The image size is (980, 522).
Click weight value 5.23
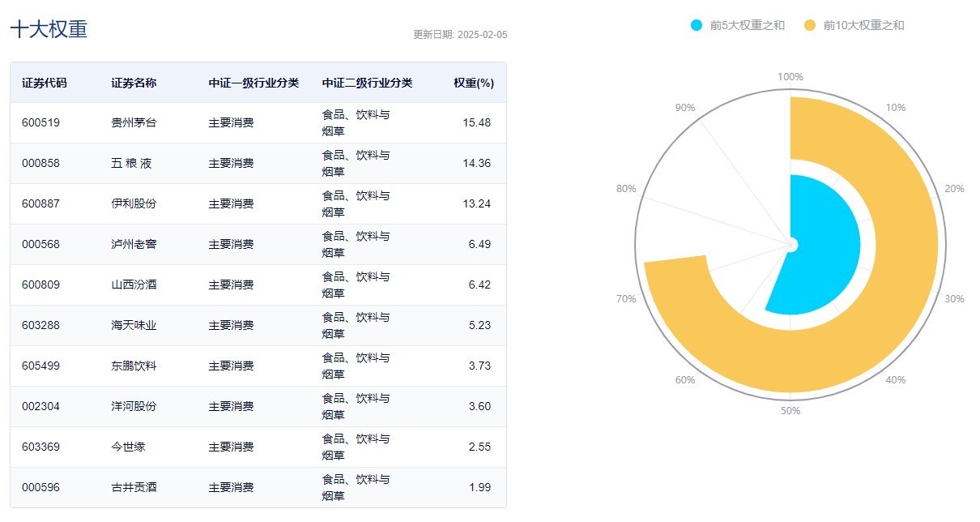click(x=479, y=325)
